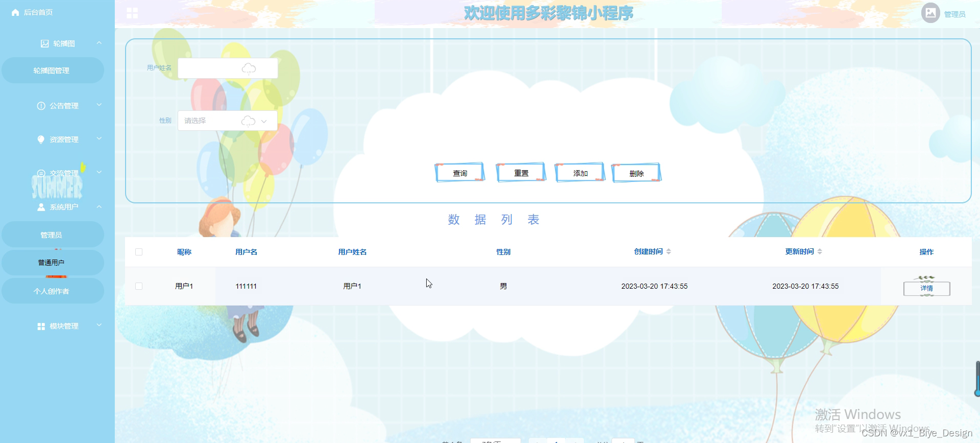Click the 欢迎使用多彩黎锦小程序 title
980x443 pixels.
tap(549, 13)
